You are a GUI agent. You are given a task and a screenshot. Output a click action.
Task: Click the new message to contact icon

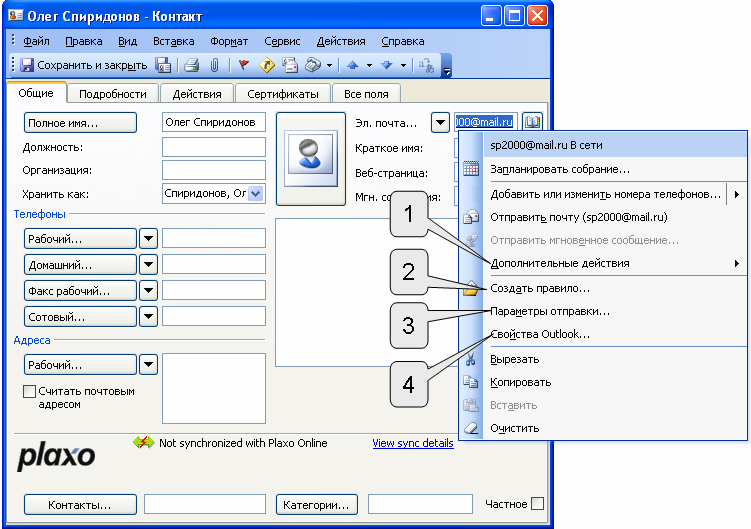(x=290, y=65)
